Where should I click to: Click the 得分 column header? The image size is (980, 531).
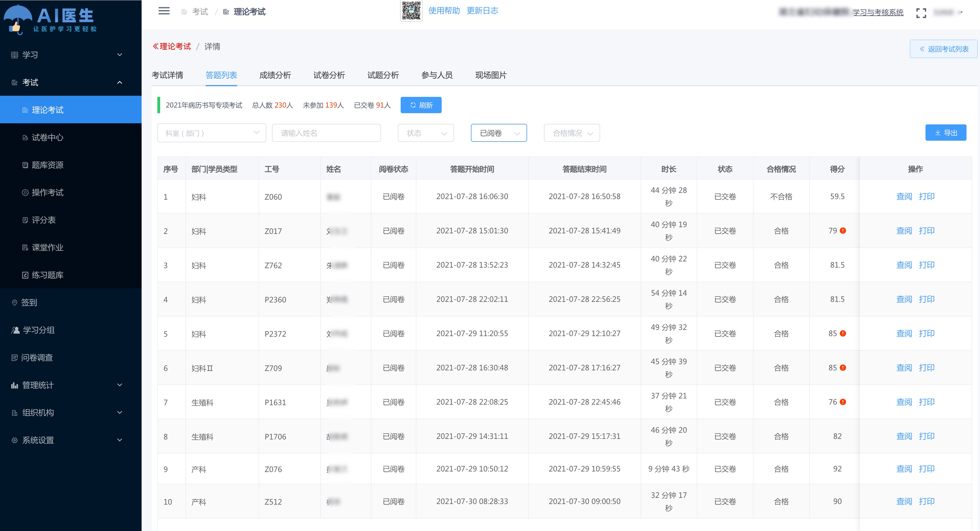coord(837,169)
